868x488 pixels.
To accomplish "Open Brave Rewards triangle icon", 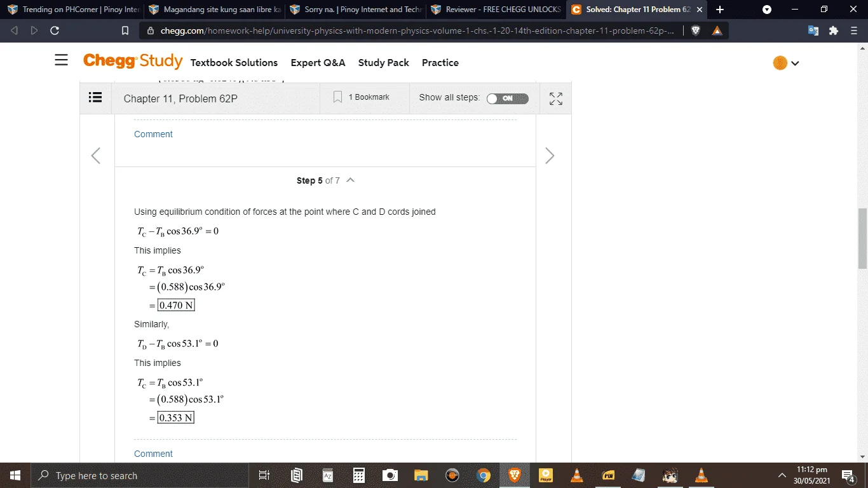I will (x=717, y=30).
